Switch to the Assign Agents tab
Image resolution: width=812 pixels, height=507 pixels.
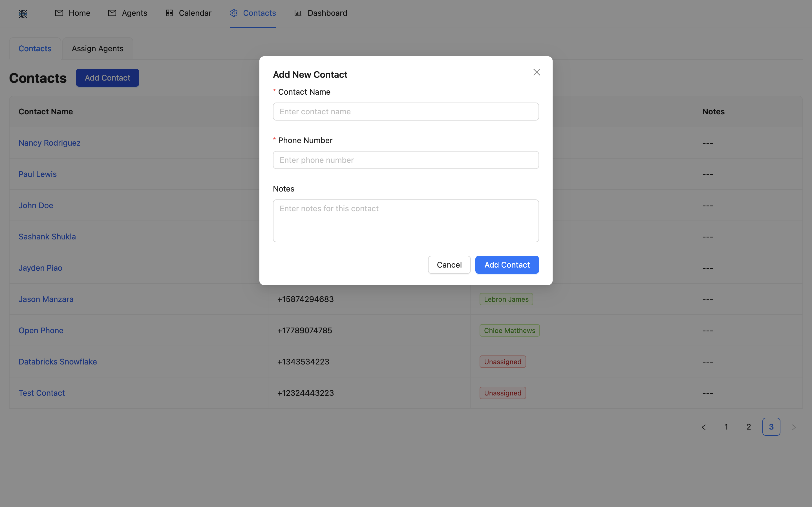(x=97, y=49)
